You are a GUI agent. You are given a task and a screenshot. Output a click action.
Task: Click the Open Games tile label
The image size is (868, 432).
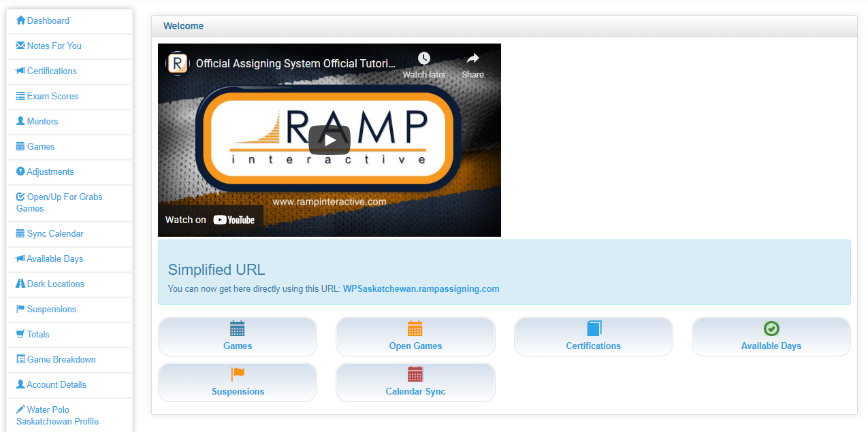point(415,346)
